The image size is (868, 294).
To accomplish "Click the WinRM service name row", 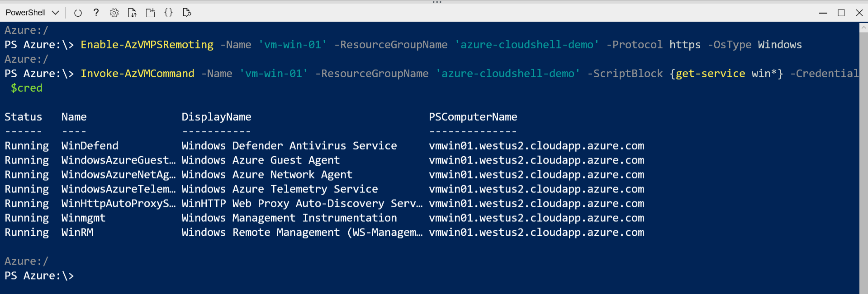I will 77,233.
